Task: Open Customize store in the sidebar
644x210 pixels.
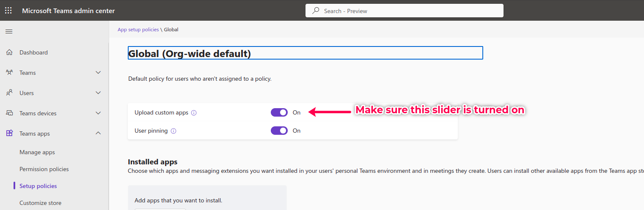Action: pos(40,203)
